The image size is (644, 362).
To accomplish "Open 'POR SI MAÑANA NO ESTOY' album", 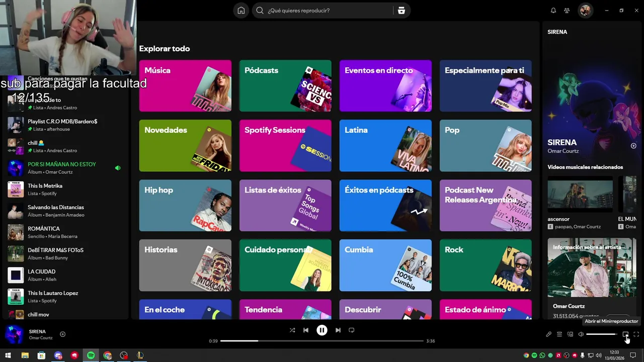I will [65, 168].
